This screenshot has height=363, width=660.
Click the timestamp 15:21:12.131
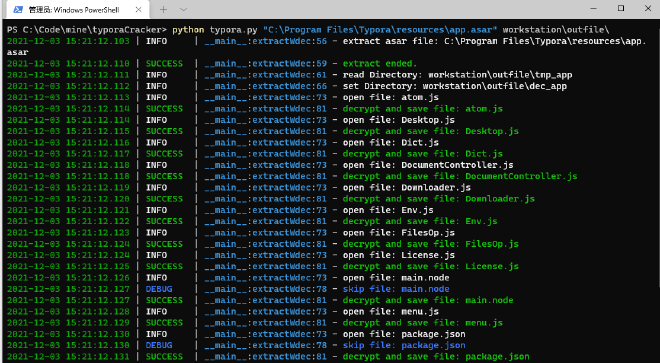pos(98,357)
